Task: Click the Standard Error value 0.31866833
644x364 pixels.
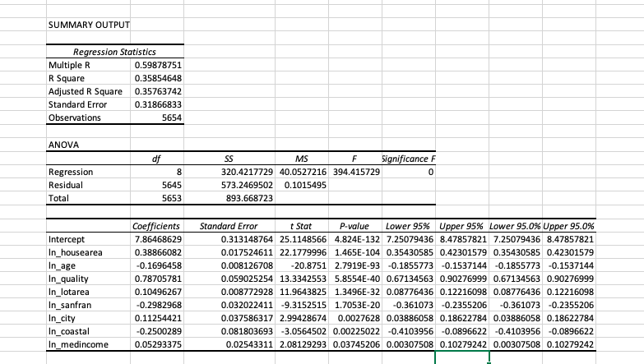Action: (x=157, y=104)
